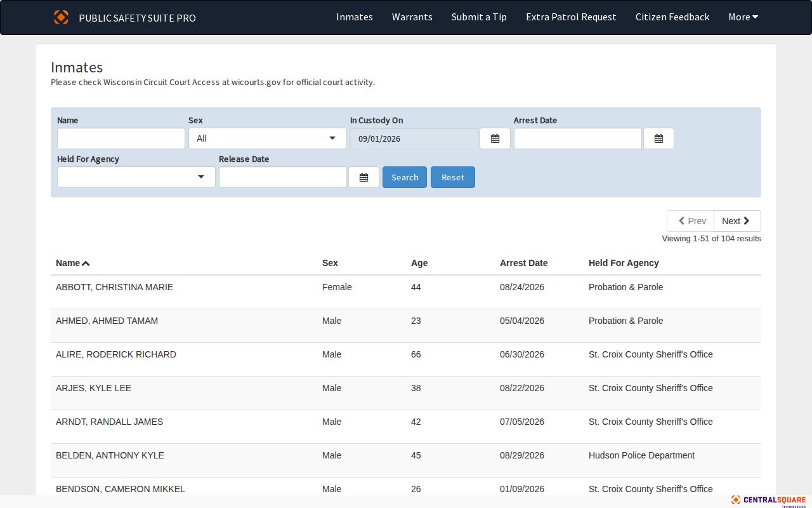
Task: Sort by Arrest Date column header
Action: [x=523, y=263]
